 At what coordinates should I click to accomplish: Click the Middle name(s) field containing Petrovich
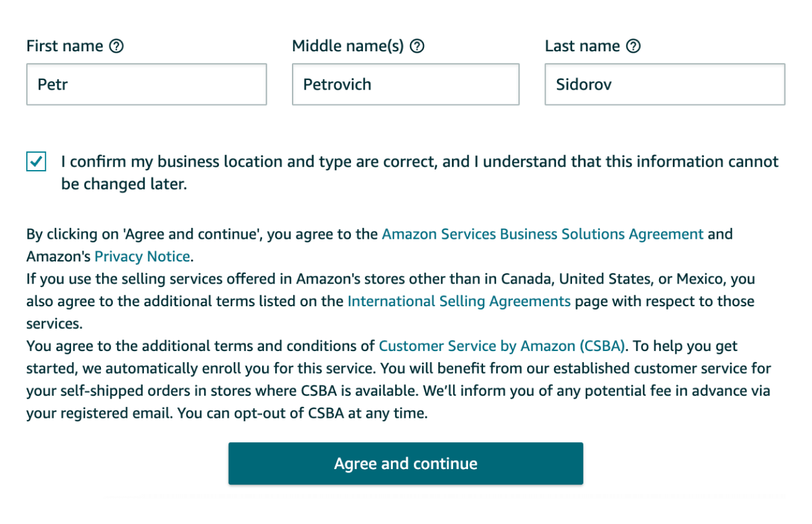pyautogui.click(x=405, y=84)
